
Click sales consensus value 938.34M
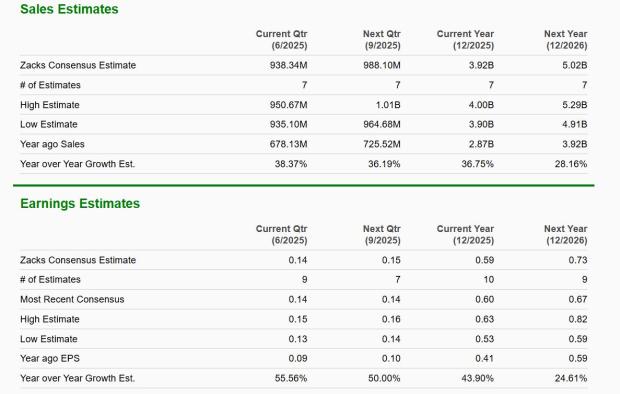288,65
